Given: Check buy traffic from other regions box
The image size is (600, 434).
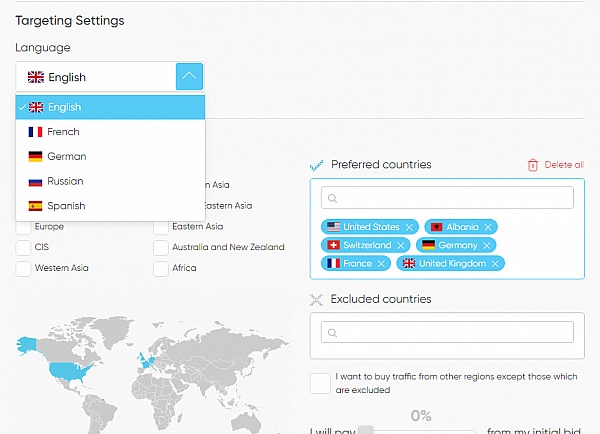Looking at the screenshot, I should click(x=320, y=384).
